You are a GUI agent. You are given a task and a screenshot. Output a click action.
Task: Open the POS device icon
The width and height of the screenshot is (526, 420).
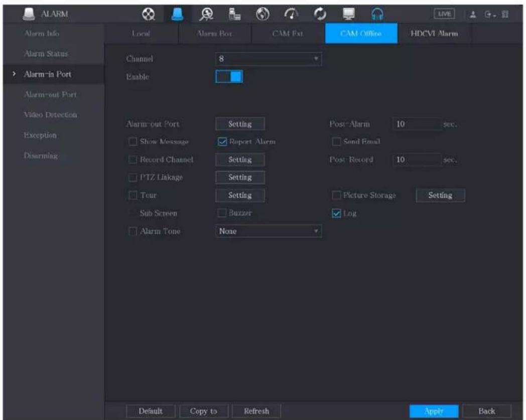pyautogui.click(x=234, y=14)
